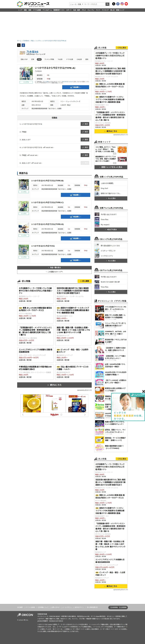Image resolution: width=145 pixels, height=644 pixels.
Task: Expand 商品購入 dropdown for TYPE-B
Action: (x=76, y=195)
